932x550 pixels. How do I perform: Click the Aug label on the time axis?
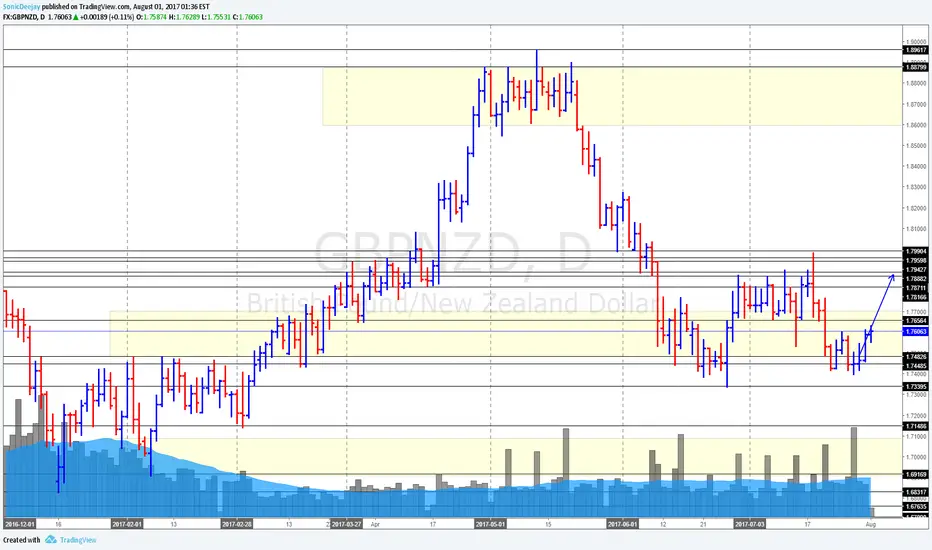coord(871,524)
